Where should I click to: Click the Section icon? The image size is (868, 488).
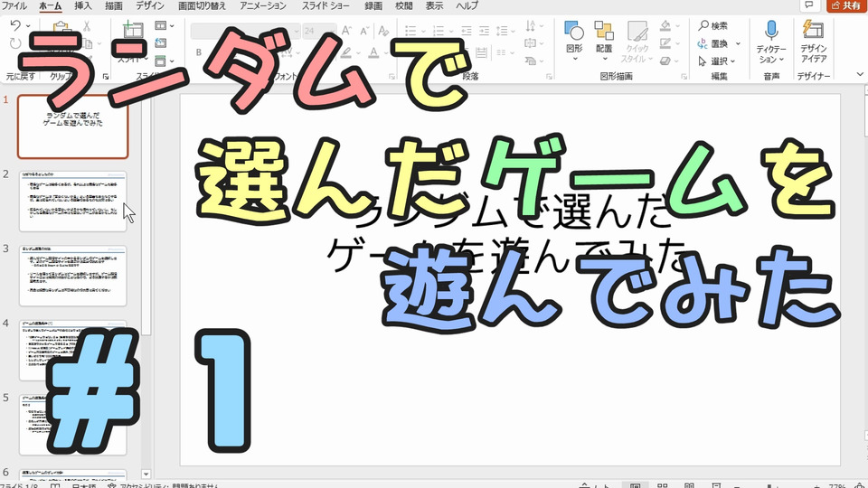tap(161, 61)
